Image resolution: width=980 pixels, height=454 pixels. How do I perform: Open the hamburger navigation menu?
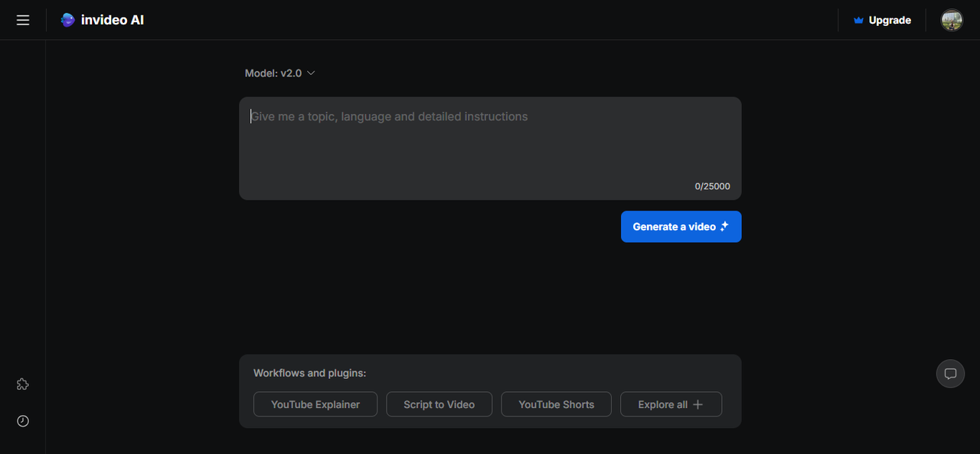(x=23, y=20)
